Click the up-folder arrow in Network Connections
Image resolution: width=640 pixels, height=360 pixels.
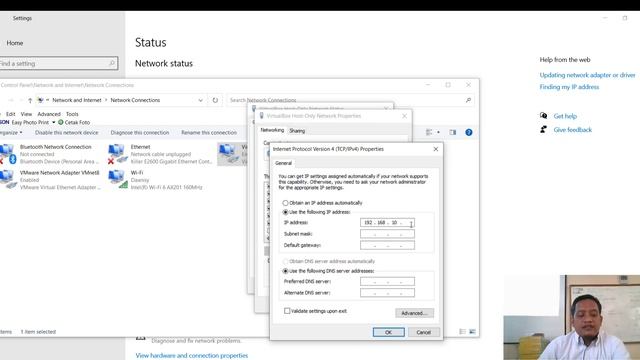coord(30,100)
